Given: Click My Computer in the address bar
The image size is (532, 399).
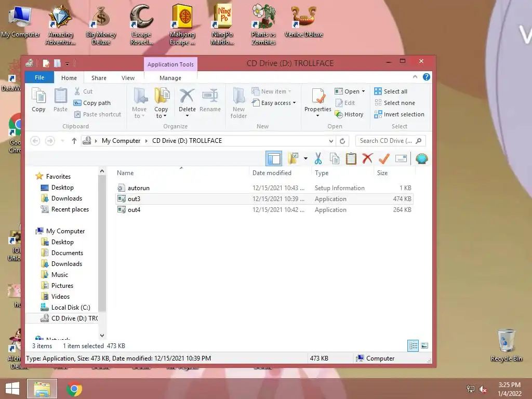Looking at the screenshot, I should pos(121,140).
